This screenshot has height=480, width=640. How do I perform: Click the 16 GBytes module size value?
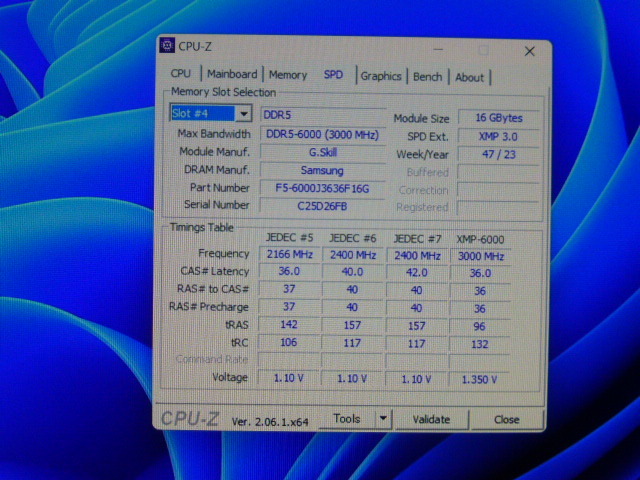tap(498, 118)
